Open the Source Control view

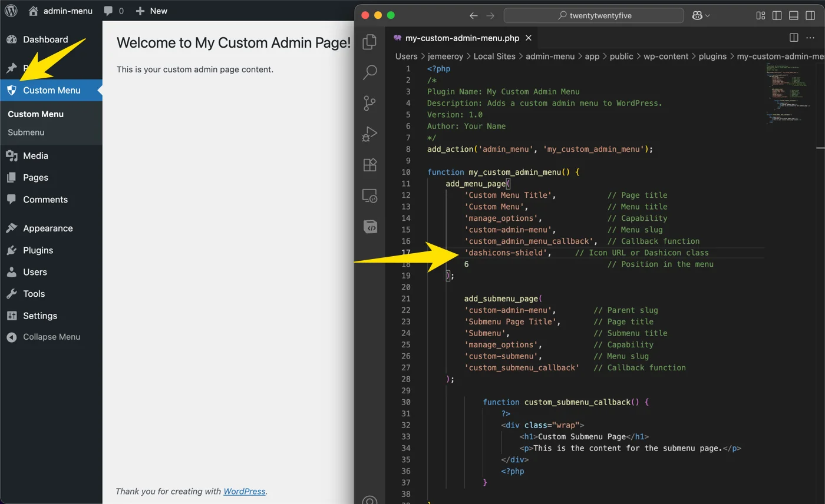point(369,103)
